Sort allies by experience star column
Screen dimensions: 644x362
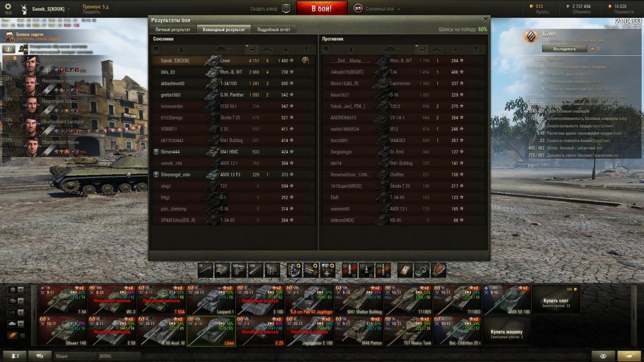point(285,49)
